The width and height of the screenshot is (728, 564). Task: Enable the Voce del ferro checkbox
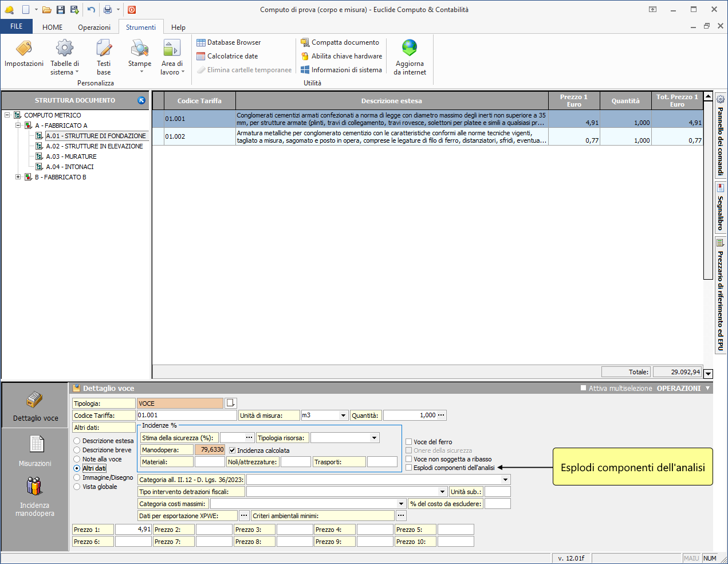(409, 442)
